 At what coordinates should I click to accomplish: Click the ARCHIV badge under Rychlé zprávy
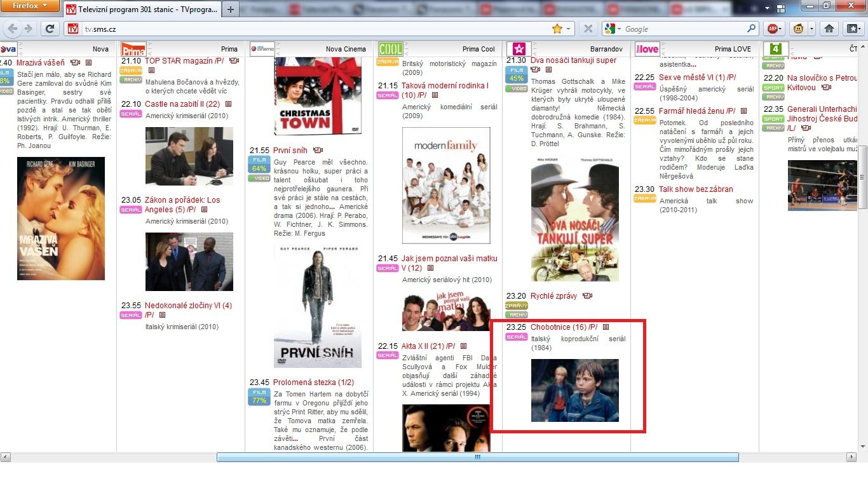[x=517, y=315]
